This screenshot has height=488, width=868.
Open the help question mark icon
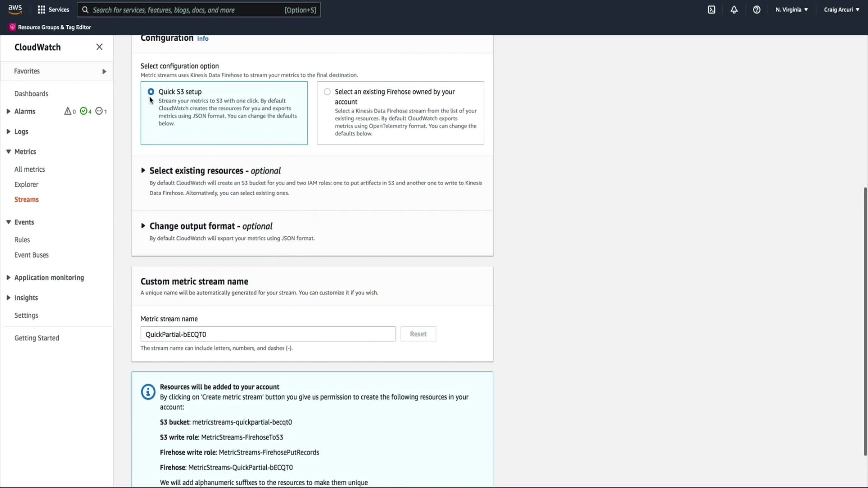757,9
